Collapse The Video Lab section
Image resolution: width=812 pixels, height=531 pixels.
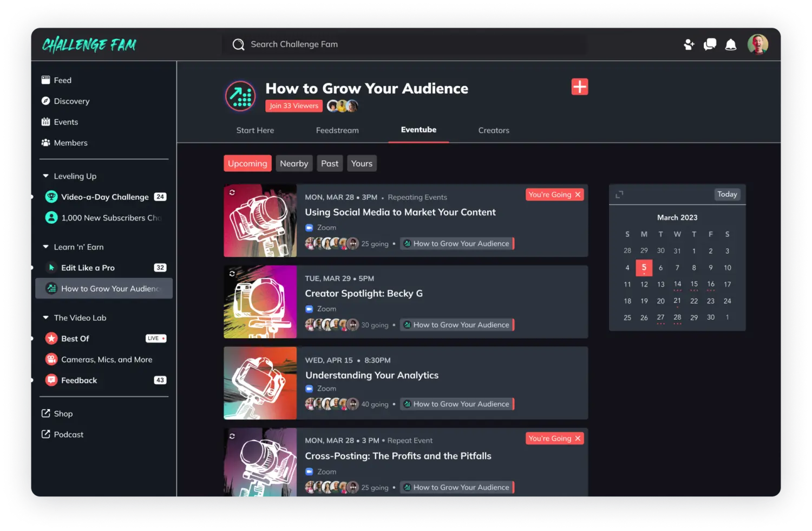pyautogui.click(x=45, y=318)
